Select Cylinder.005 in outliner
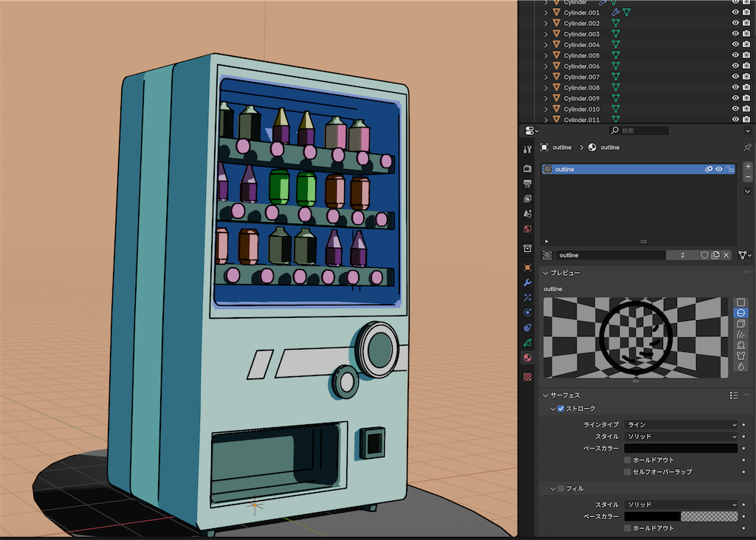This screenshot has width=756, height=540. 582,55
